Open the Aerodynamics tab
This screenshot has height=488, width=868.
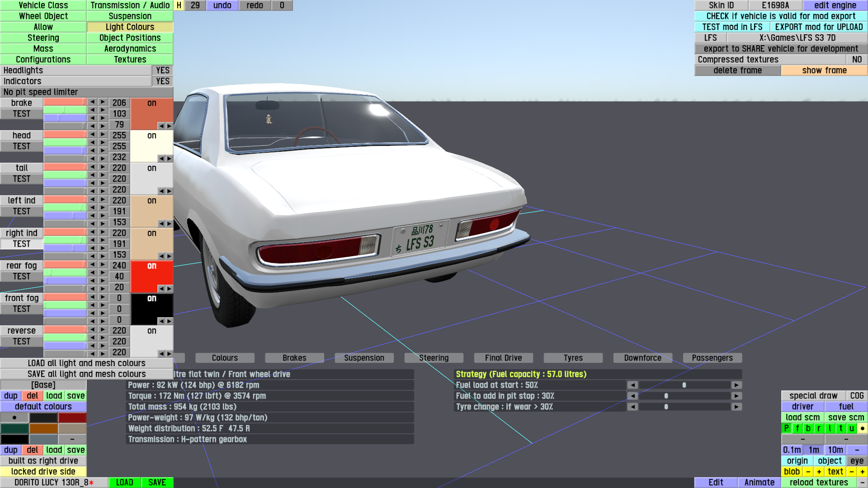pyautogui.click(x=130, y=49)
